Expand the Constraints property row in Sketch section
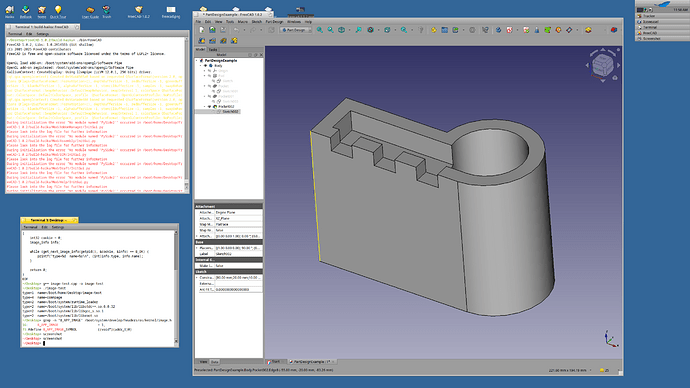Screen dimensions: 690x388 coord(197,278)
